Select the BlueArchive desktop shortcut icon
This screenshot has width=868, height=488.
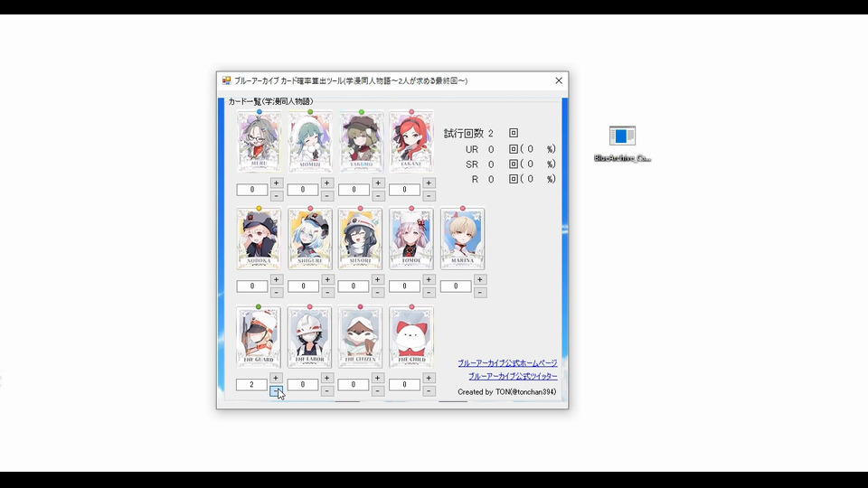[x=622, y=144]
